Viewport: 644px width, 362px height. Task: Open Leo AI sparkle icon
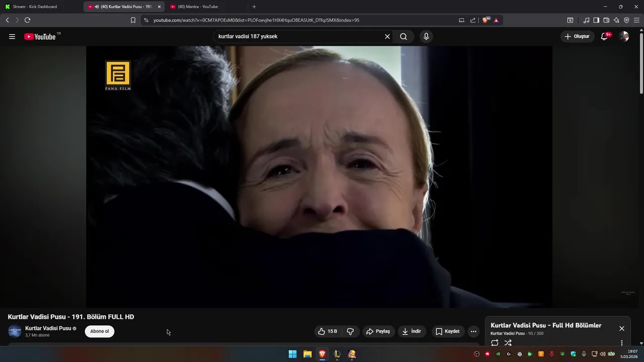(x=616, y=20)
